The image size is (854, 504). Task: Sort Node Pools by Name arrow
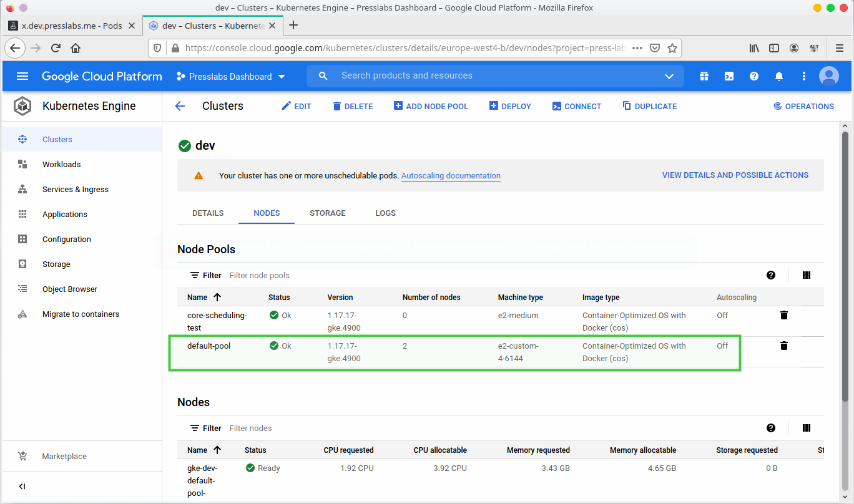(217, 297)
